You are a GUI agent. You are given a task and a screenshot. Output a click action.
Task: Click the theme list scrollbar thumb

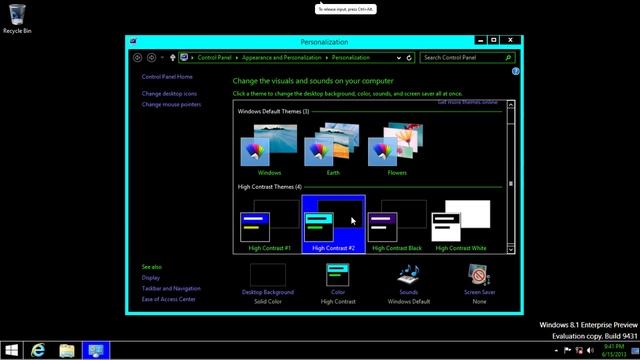point(511,184)
